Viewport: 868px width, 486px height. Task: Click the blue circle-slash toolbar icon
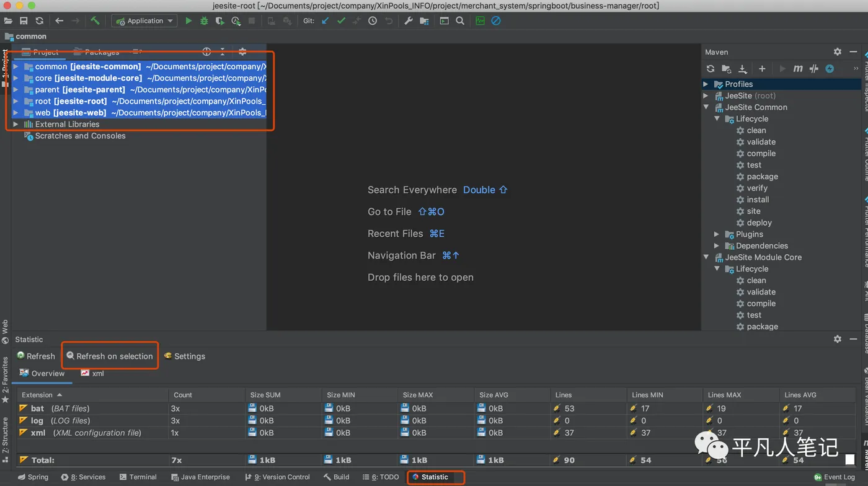tap(496, 21)
